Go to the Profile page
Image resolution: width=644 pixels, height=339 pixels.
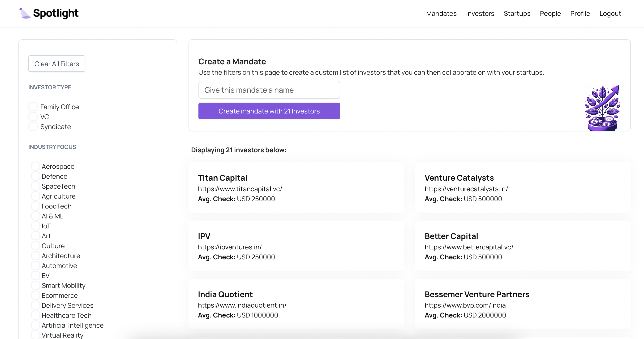[x=580, y=13]
